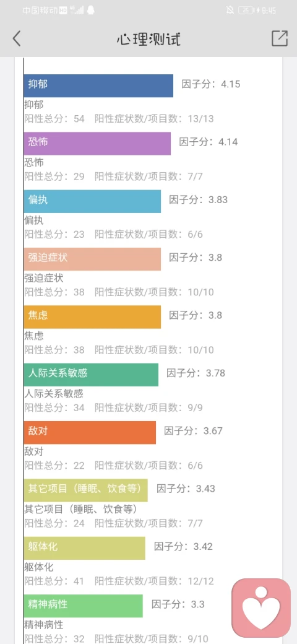Select the green 人际关系敏感 bar
The width and height of the screenshot is (297, 644).
point(91,375)
